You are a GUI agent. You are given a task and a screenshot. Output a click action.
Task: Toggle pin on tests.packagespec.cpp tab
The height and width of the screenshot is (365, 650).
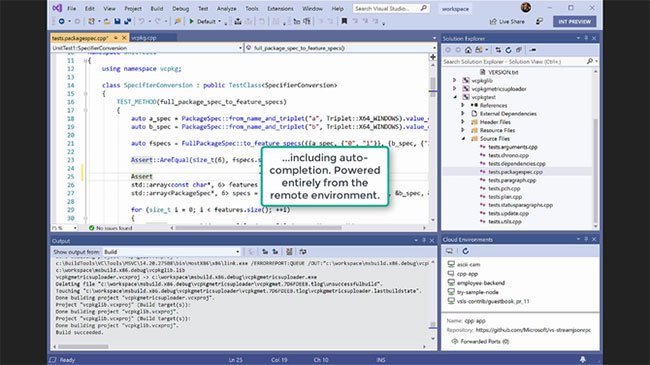(116, 38)
